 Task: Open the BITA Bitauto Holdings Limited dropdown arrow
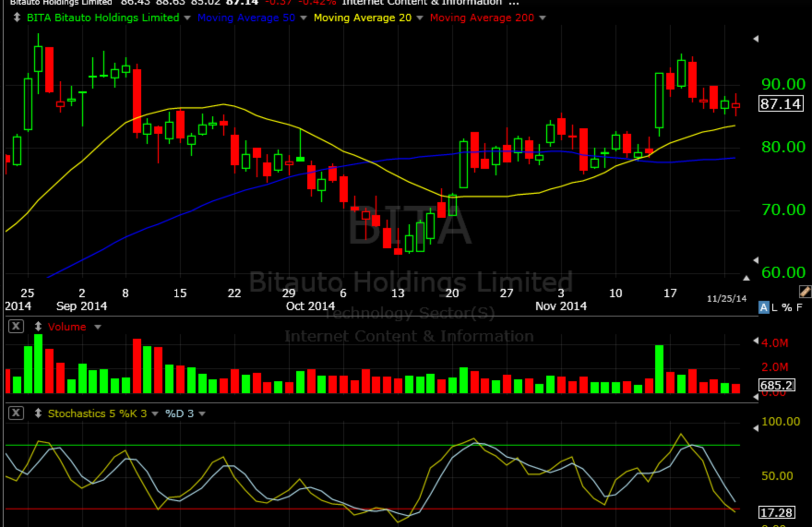coord(187,18)
